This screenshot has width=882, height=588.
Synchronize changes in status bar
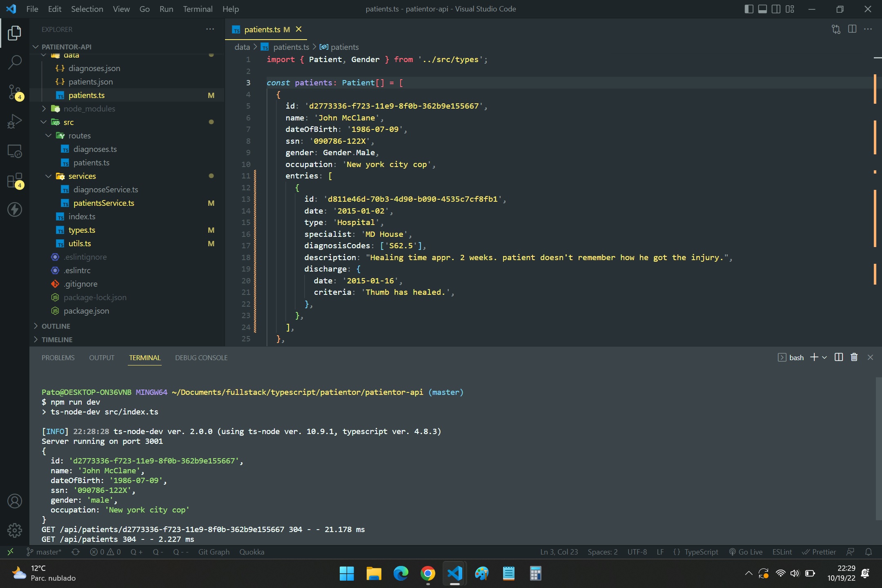[76, 552]
